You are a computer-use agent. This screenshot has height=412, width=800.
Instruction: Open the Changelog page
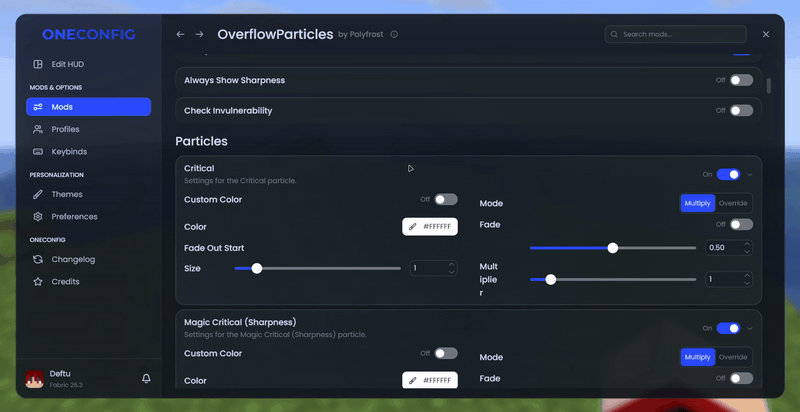[x=64, y=260]
